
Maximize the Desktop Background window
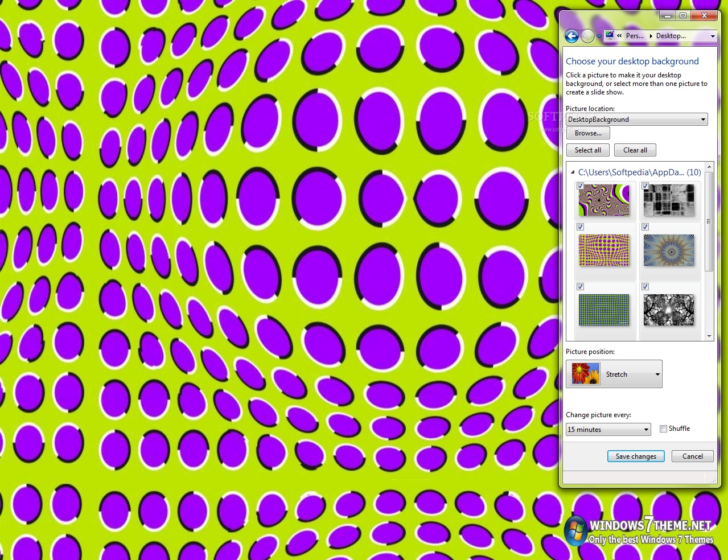683,16
